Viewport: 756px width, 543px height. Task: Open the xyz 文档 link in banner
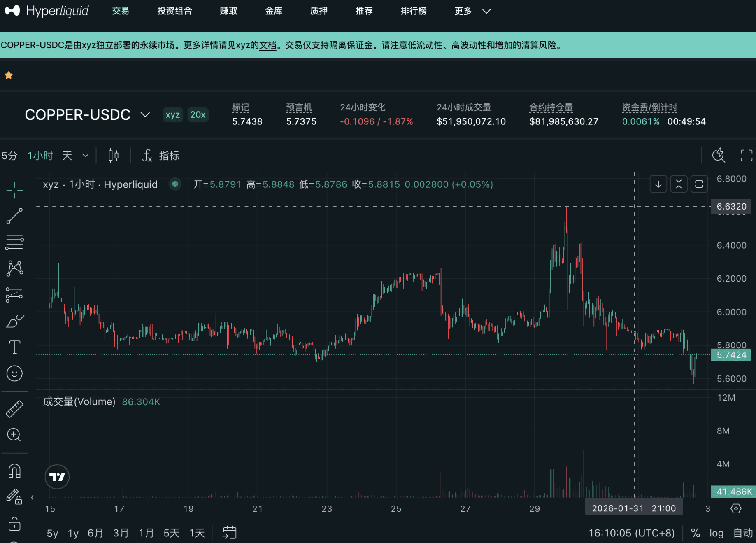coord(268,45)
